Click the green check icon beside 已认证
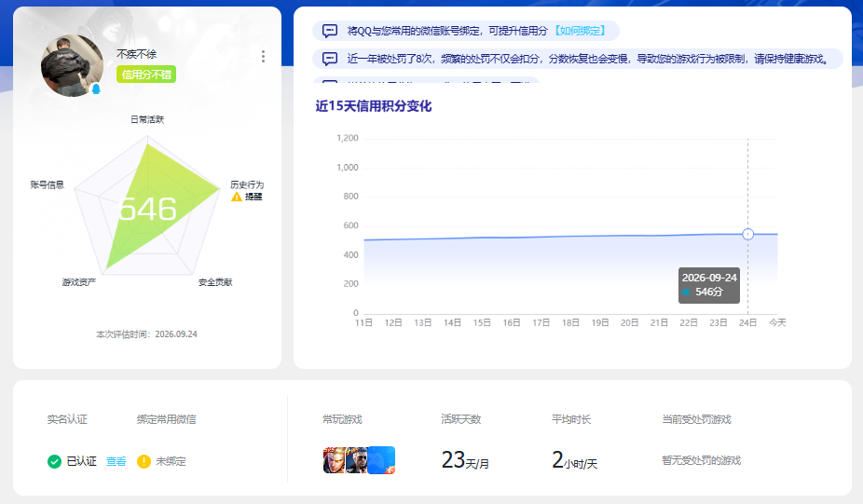This screenshot has width=863, height=504. click(54, 462)
